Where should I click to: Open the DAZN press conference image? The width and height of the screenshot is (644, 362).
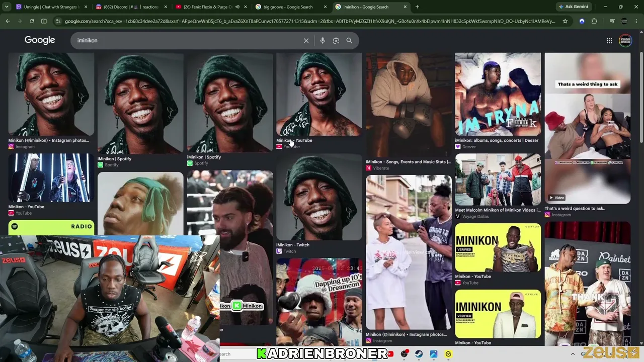click(588, 284)
